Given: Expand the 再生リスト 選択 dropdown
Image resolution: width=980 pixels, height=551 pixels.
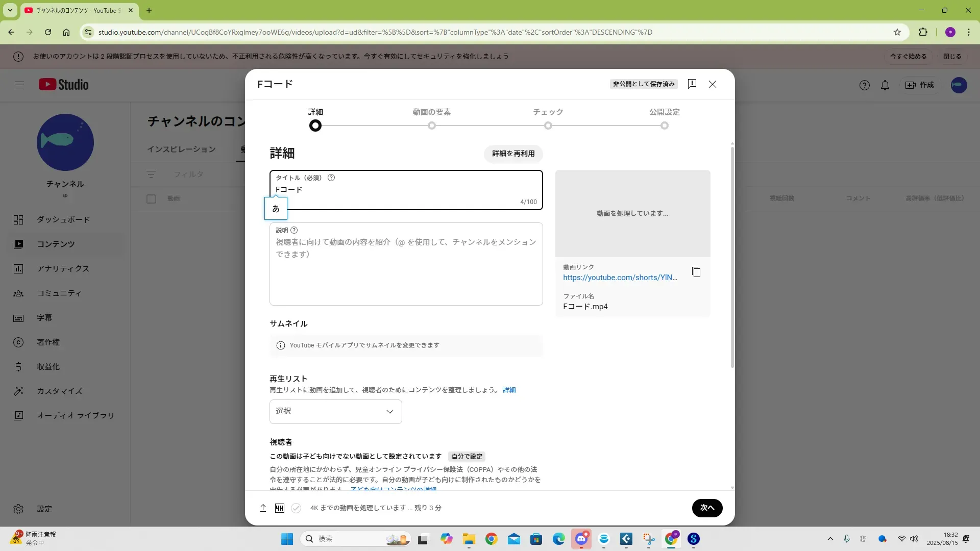Looking at the screenshot, I should (x=335, y=412).
